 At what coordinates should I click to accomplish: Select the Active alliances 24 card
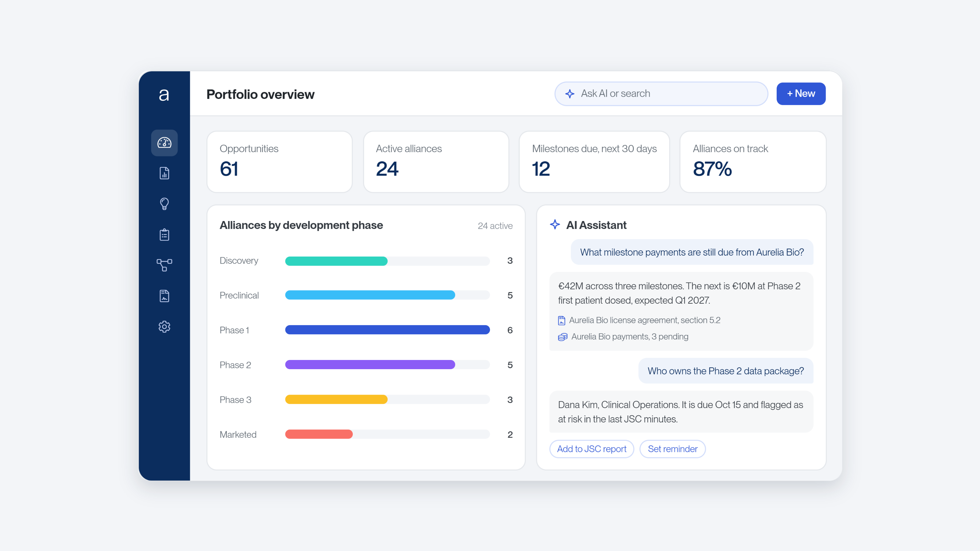click(436, 162)
